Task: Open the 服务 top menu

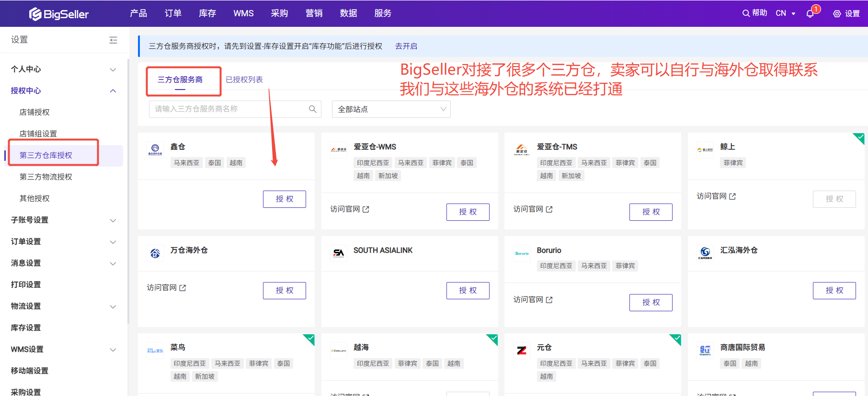Action: 383,13
